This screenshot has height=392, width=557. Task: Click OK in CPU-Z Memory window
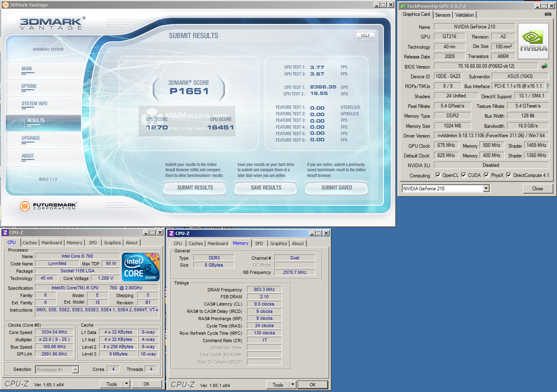pyautogui.click(x=312, y=385)
